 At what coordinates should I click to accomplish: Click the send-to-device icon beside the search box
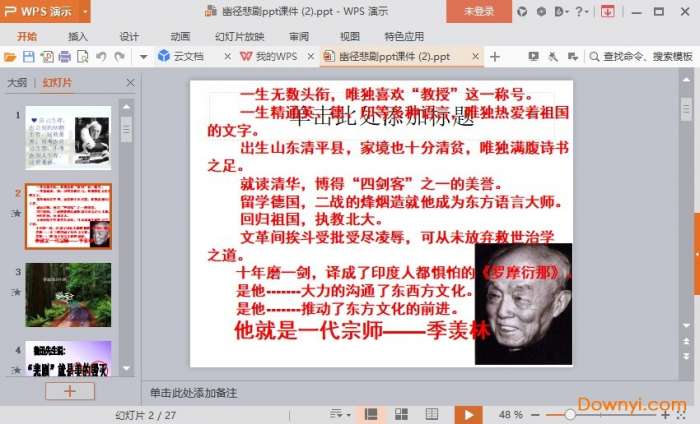(x=572, y=56)
